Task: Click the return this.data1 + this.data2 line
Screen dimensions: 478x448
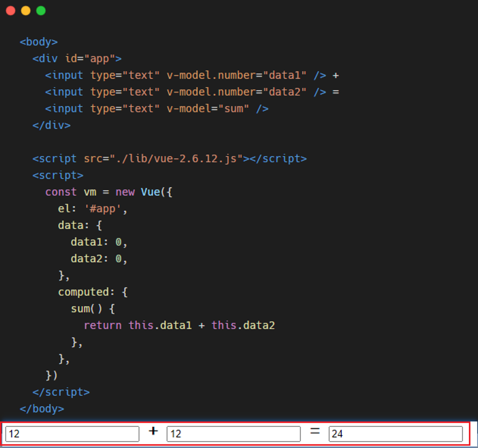Action: click(179, 325)
